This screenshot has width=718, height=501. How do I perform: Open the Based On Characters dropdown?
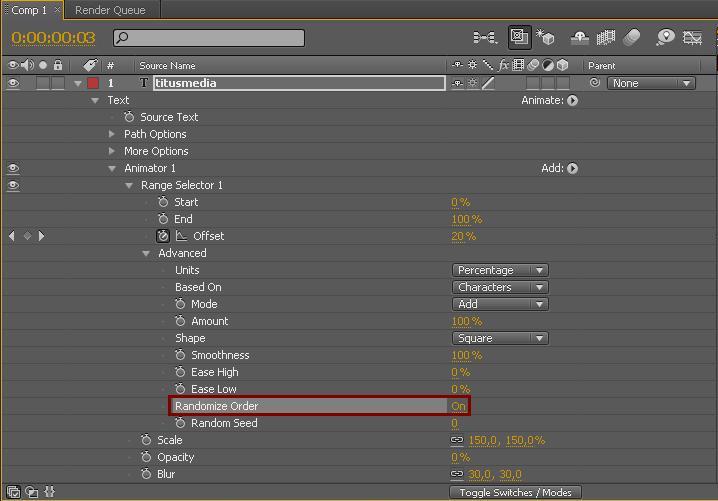click(x=500, y=287)
